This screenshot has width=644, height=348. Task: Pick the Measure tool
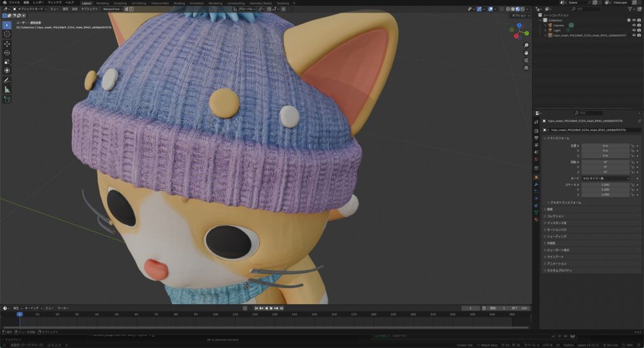7,89
